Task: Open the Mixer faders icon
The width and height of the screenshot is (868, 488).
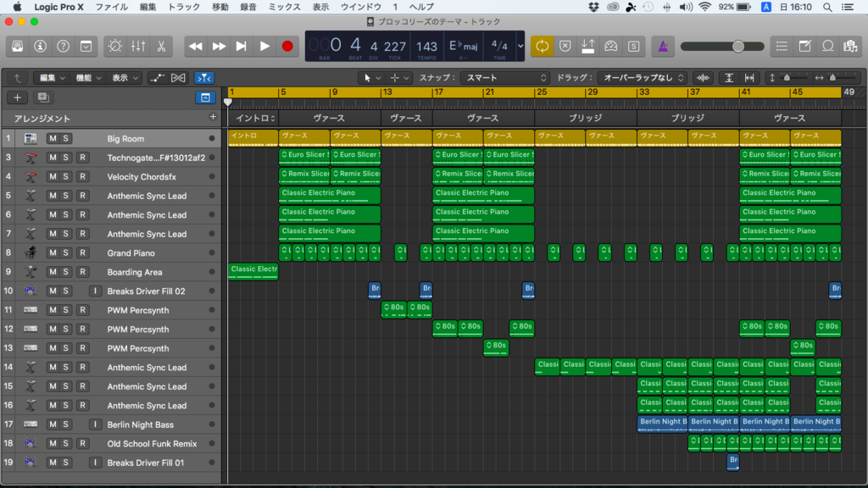Action: pyautogui.click(x=138, y=47)
